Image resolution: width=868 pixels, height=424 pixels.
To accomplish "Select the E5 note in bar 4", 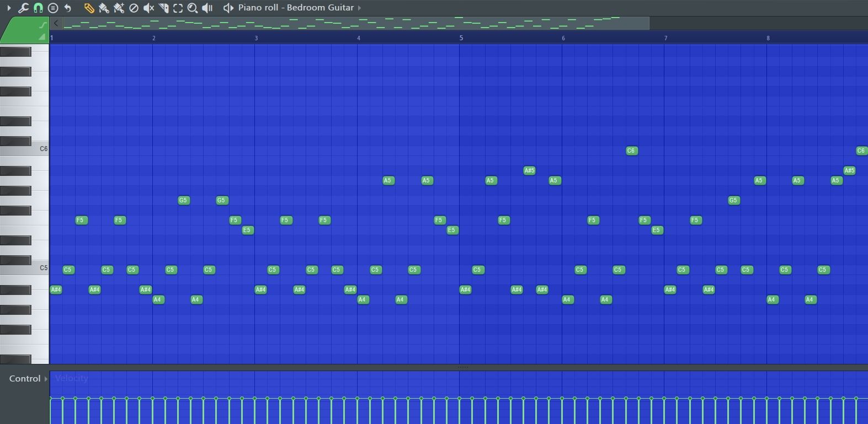I will click(452, 230).
